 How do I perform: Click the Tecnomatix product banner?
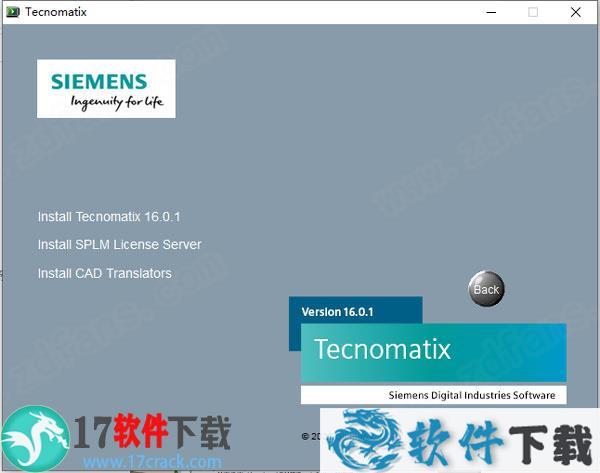pyautogui.click(x=434, y=352)
